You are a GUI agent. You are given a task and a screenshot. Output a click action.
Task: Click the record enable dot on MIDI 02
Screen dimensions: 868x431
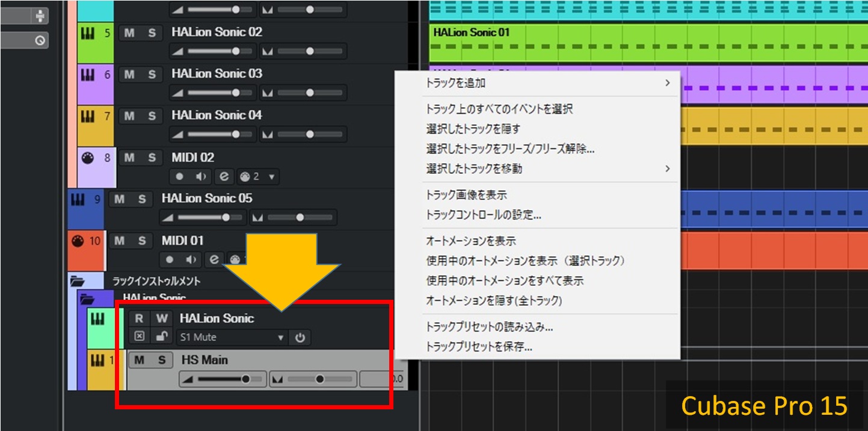click(179, 177)
